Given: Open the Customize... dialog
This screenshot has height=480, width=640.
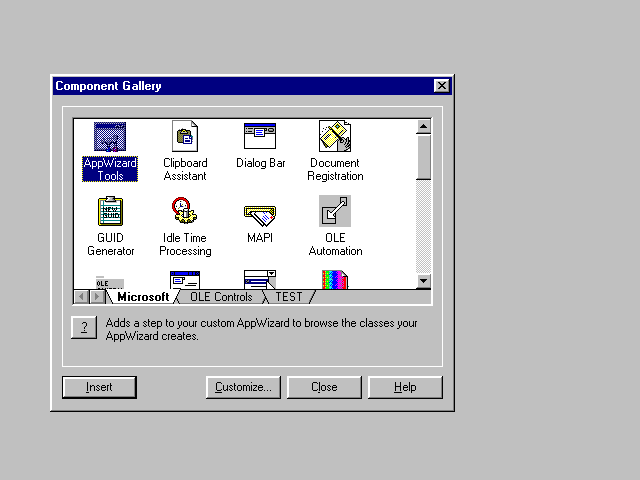Looking at the screenshot, I should click(x=243, y=387).
